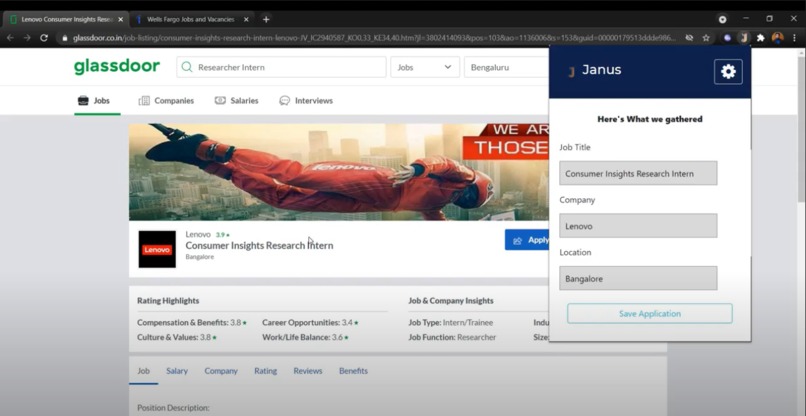Image resolution: width=806 pixels, height=416 pixels.
Task: Click the Janus extension icon in toolbar
Action: coord(743,38)
